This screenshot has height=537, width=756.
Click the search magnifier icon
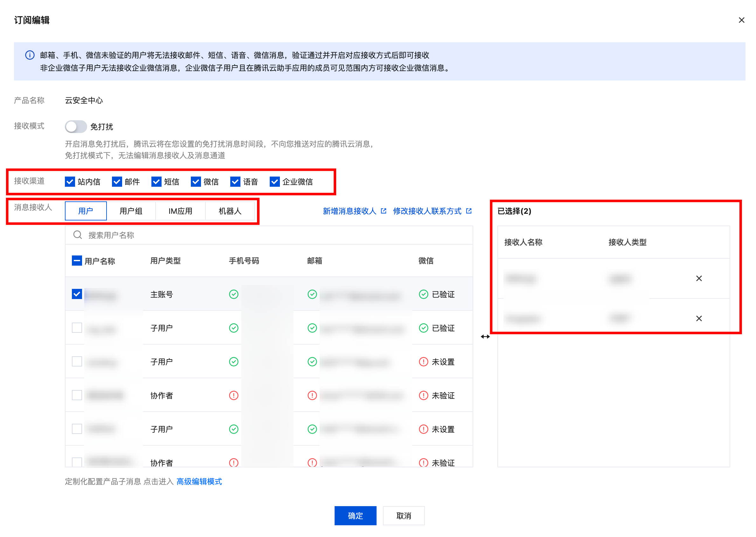coord(78,235)
